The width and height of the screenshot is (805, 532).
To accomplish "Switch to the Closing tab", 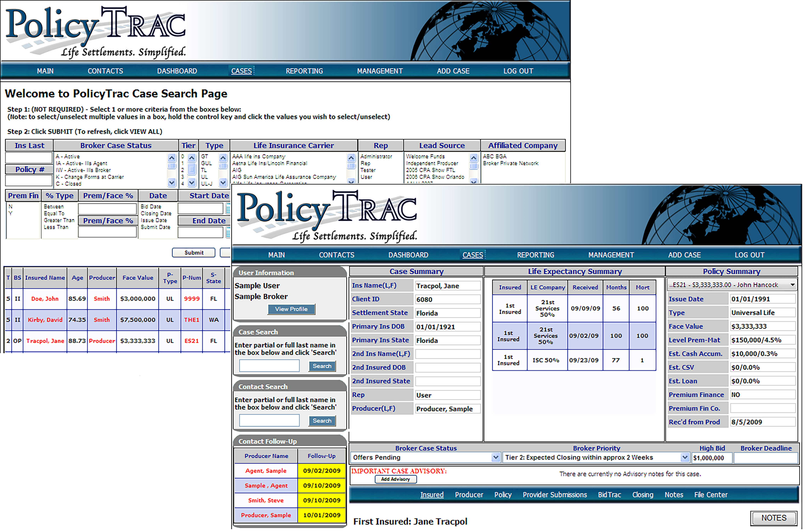I will pyautogui.click(x=643, y=495).
